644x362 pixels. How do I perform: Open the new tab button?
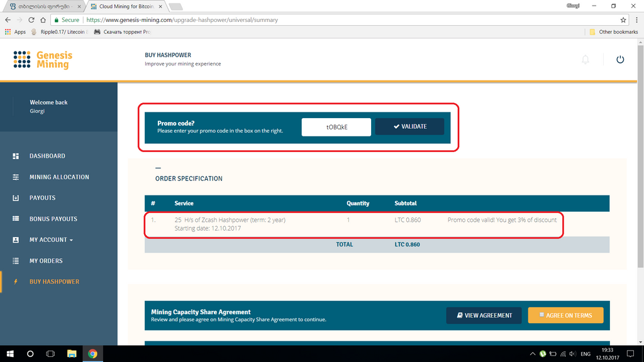[176, 6]
